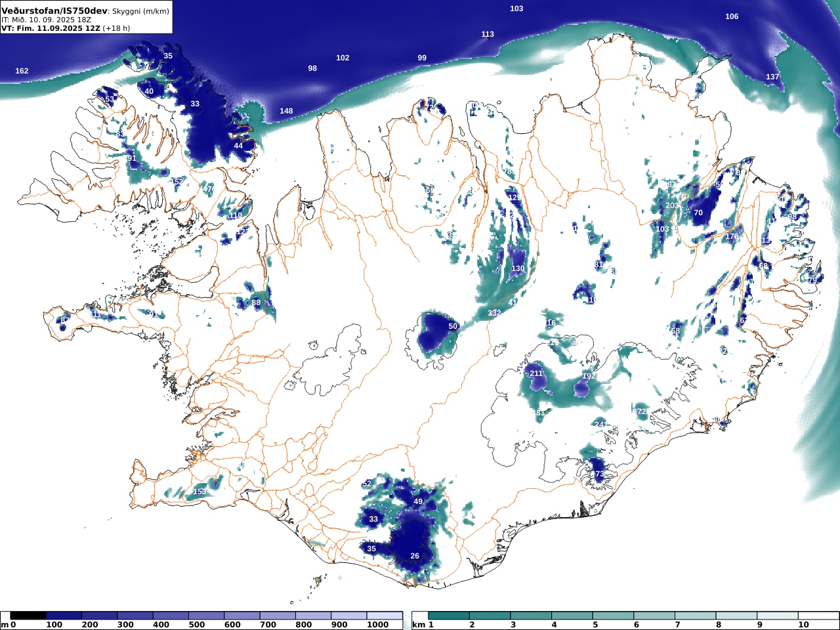This screenshot has height=630, width=840.
Task: Click the 9–10 km legend swatch
Action: (x=777, y=616)
